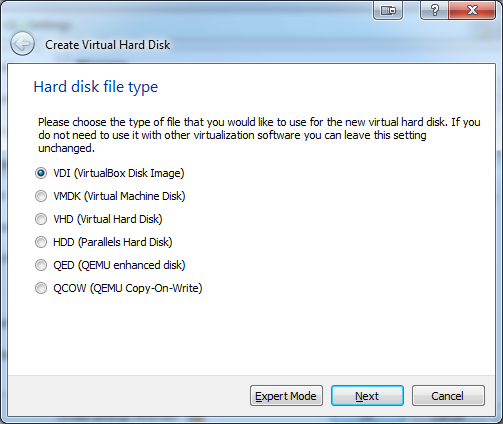The height and width of the screenshot is (424, 503).
Task: Switch to Expert Mode
Action: click(286, 396)
